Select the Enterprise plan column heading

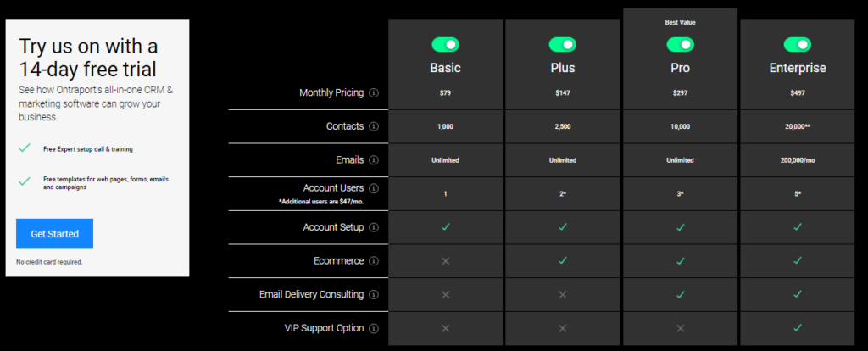[x=798, y=68]
